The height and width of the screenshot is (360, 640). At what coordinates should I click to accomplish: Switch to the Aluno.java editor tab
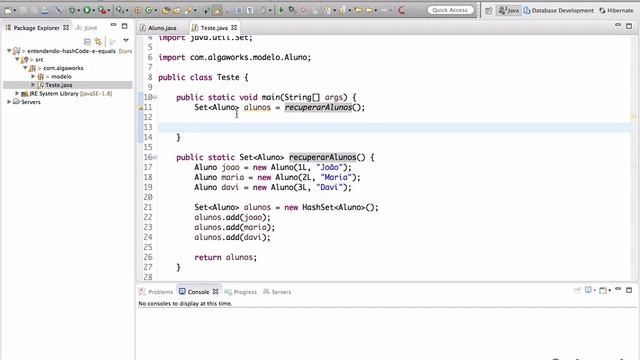tap(162, 28)
